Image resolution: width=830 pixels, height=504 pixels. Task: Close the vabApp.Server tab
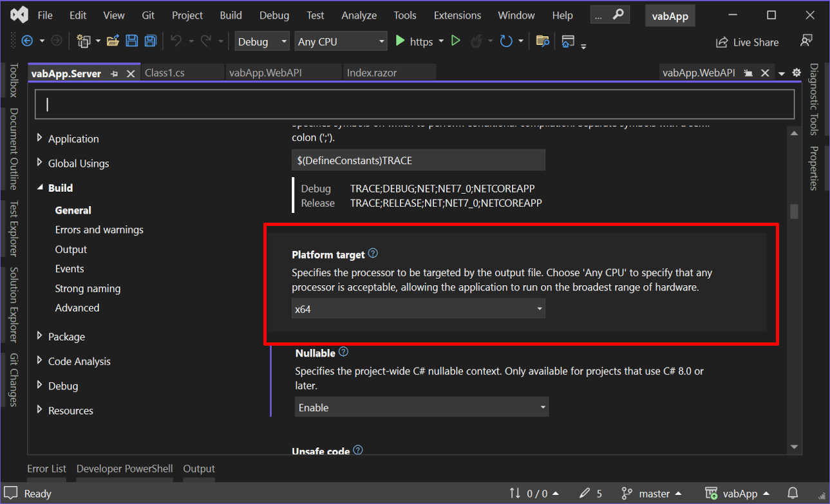tap(131, 73)
